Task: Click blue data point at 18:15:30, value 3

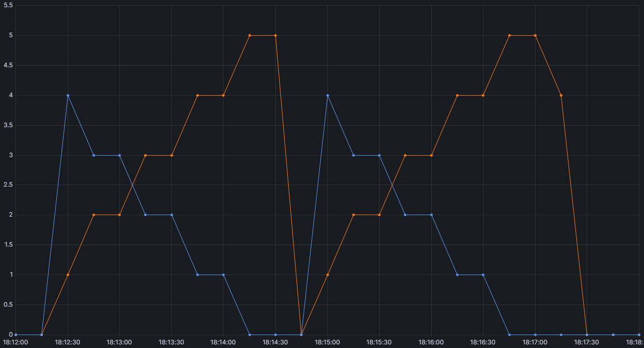Action: (x=379, y=155)
